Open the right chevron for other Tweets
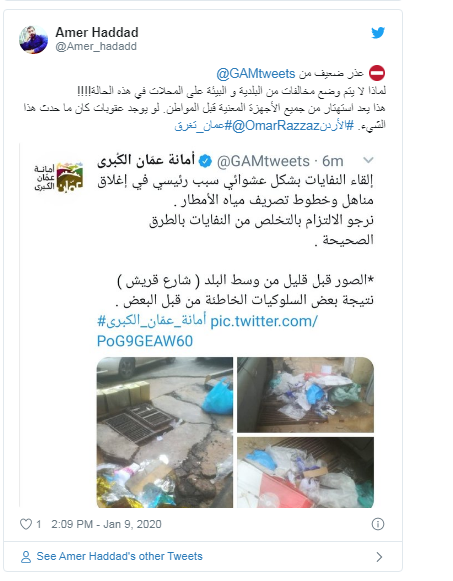 point(379,557)
